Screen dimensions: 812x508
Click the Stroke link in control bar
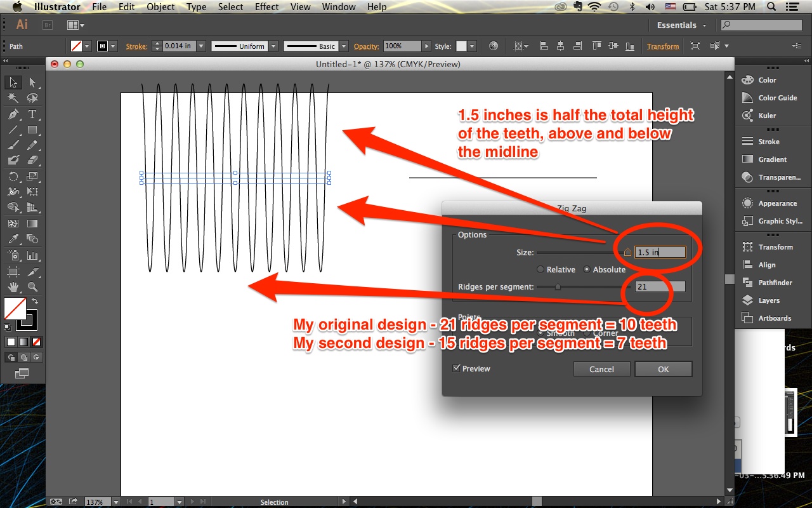[x=136, y=46]
